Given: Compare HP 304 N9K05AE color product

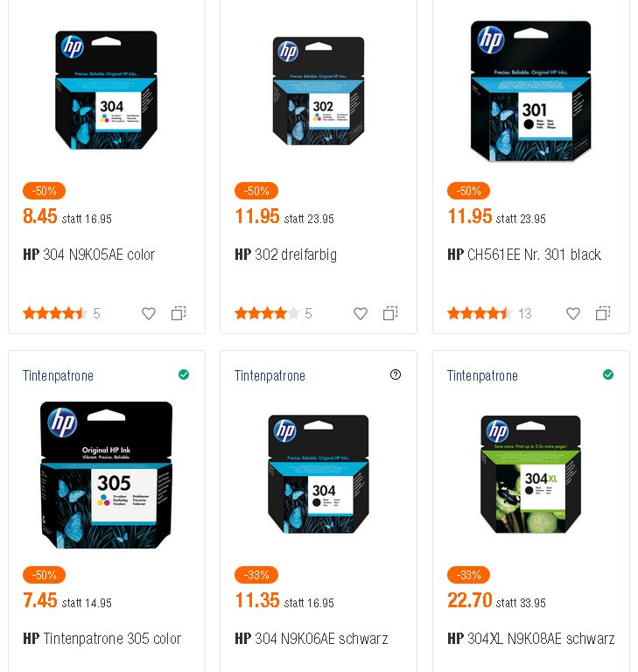Looking at the screenshot, I should 179,313.
